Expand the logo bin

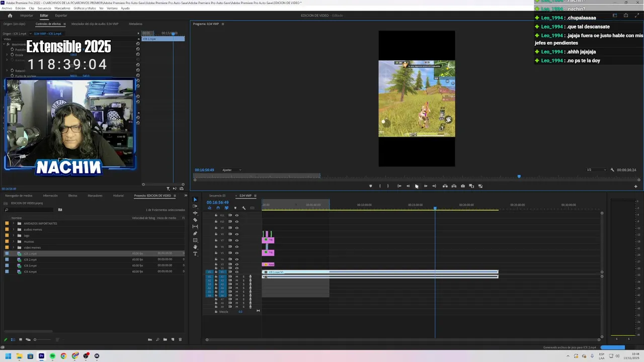13,235
